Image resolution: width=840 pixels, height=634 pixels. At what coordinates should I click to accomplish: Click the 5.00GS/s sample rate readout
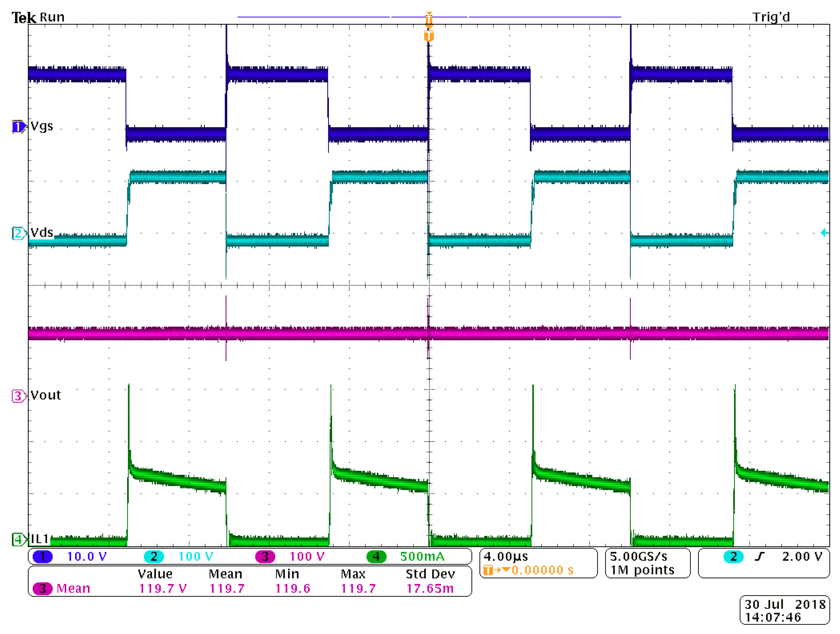(x=639, y=557)
